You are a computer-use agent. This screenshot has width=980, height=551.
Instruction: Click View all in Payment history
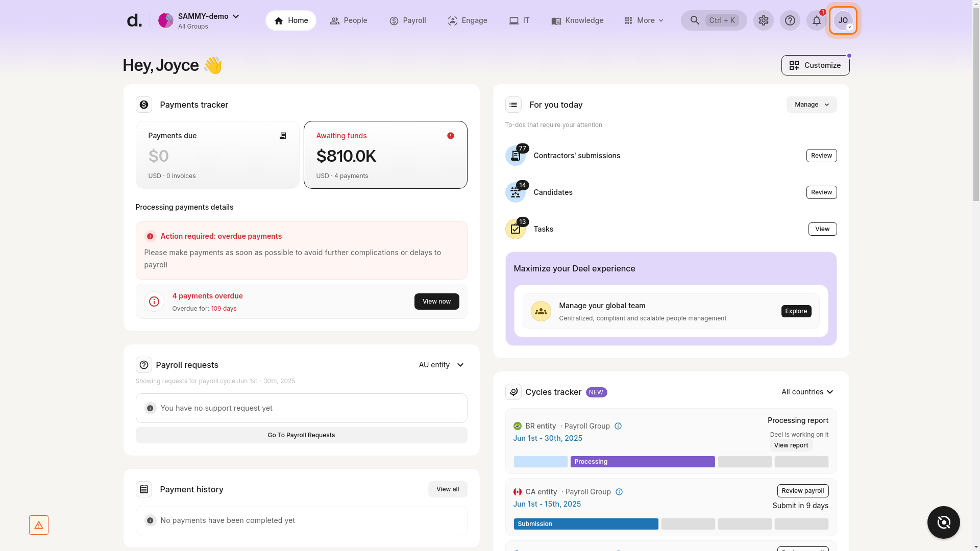[x=448, y=489]
